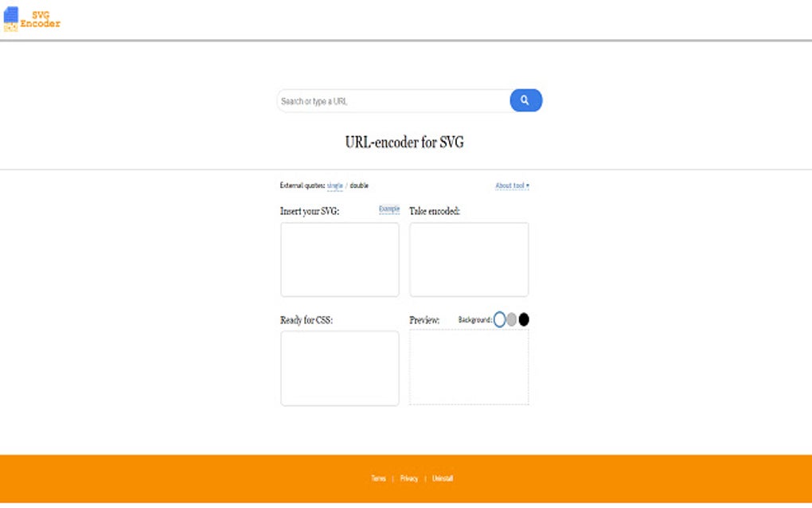
Task: Select the gray preview background swatch
Action: 512,318
